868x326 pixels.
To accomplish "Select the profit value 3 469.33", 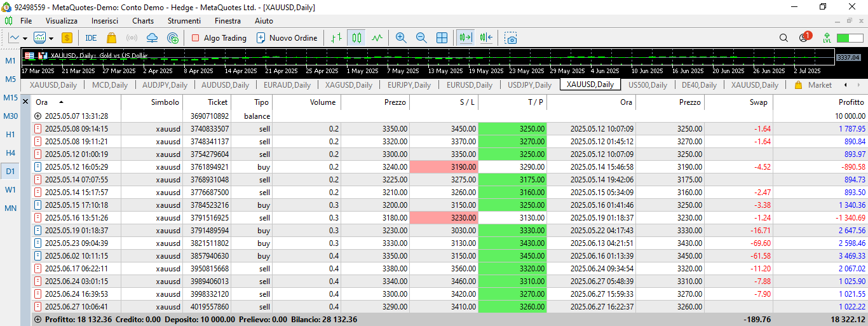I will [x=852, y=255].
